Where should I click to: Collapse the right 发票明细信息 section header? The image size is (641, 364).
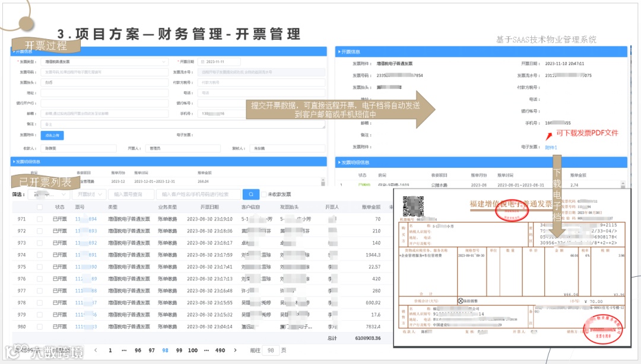pyautogui.click(x=481, y=162)
